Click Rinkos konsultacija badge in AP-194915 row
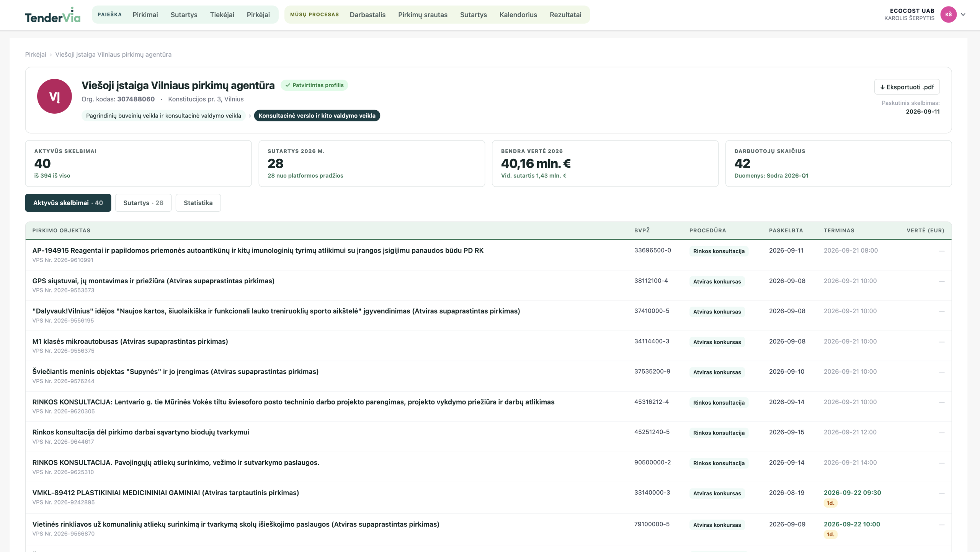This screenshot has height=552, width=980. 719,251
